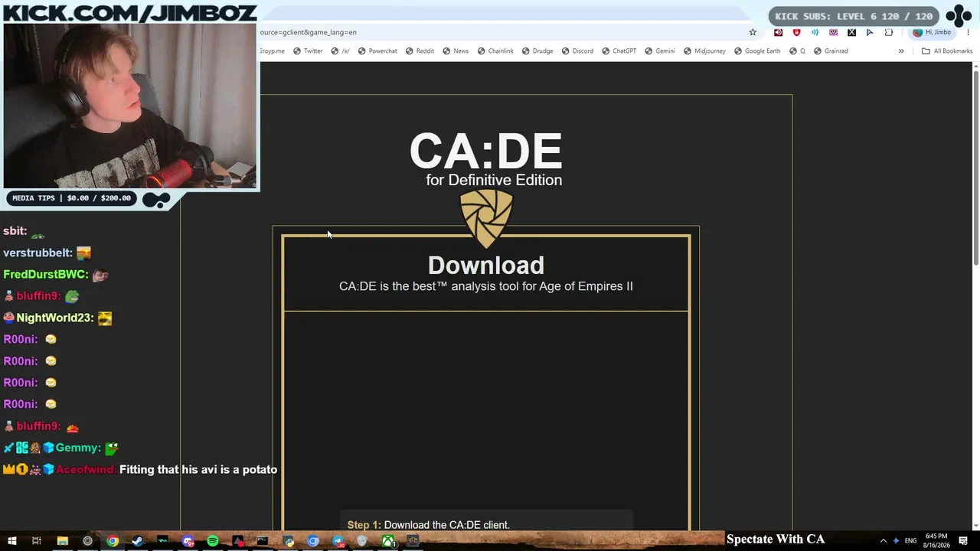Open Spotify from the taskbar

pos(213,541)
